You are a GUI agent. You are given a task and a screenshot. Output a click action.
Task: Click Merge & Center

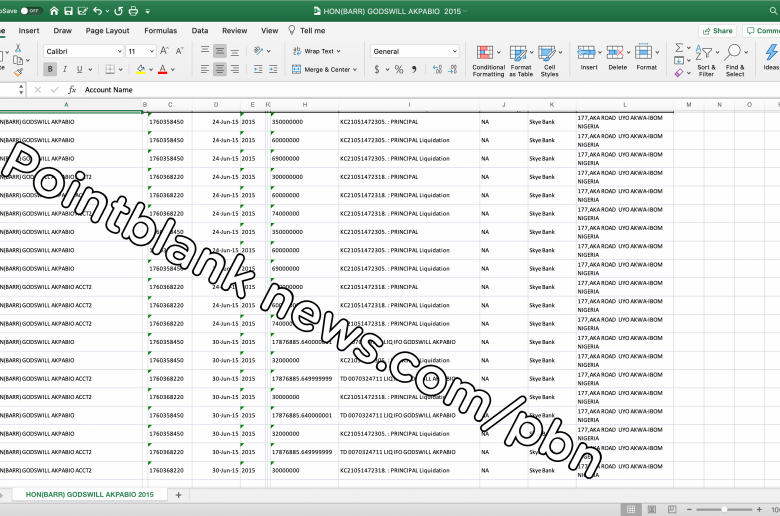(x=324, y=69)
